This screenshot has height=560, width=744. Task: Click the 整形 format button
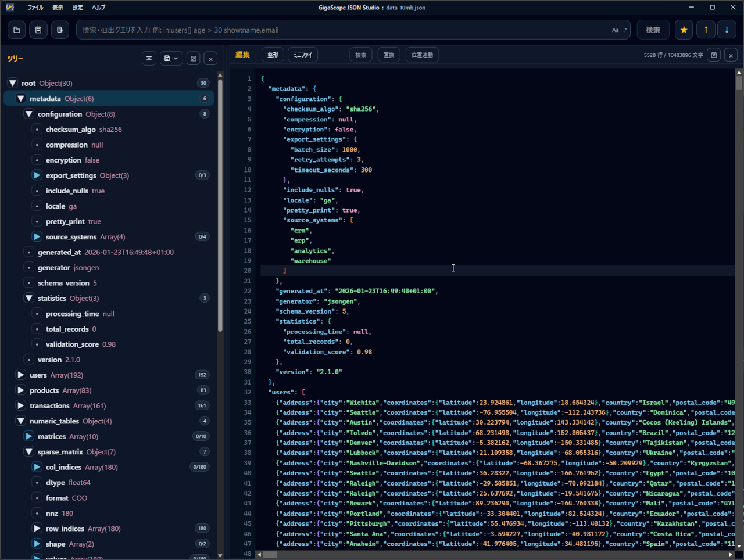click(273, 55)
